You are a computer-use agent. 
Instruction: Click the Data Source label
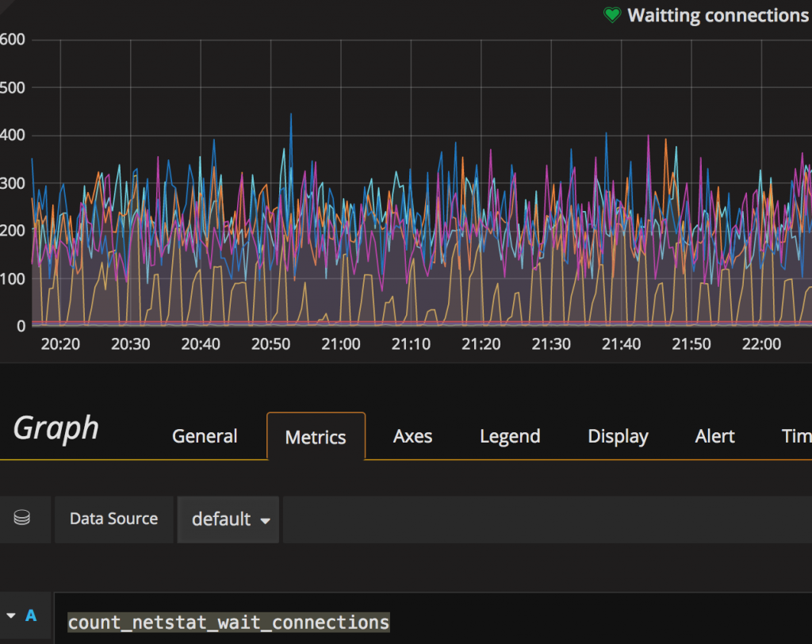114,519
